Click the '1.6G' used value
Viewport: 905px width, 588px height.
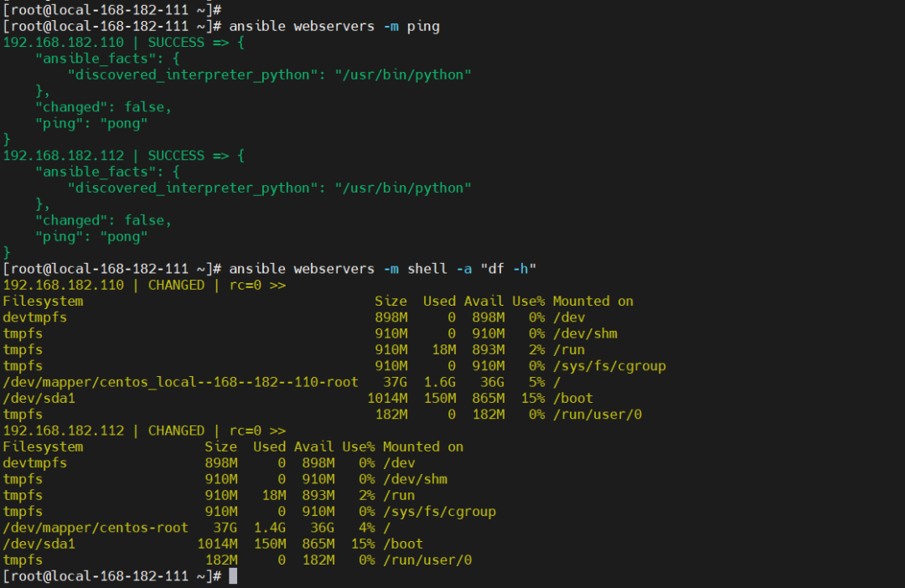pos(439,382)
